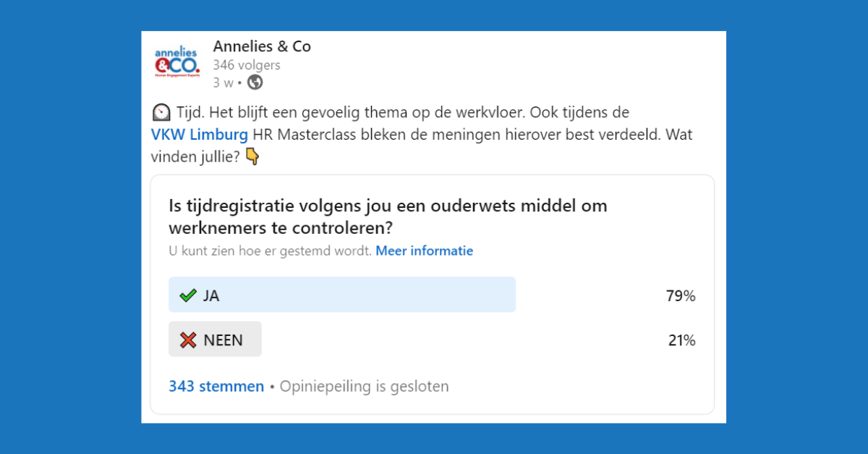The image size is (868, 454).
Task: Click the Meer informatie link
Action: click(425, 251)
